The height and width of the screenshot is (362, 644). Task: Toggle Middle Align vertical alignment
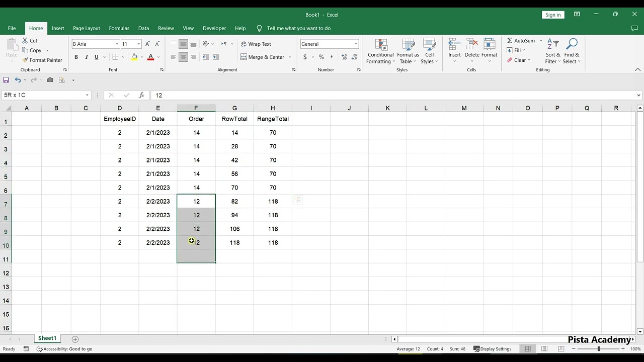pyautogui.click(x=183, y=44)
